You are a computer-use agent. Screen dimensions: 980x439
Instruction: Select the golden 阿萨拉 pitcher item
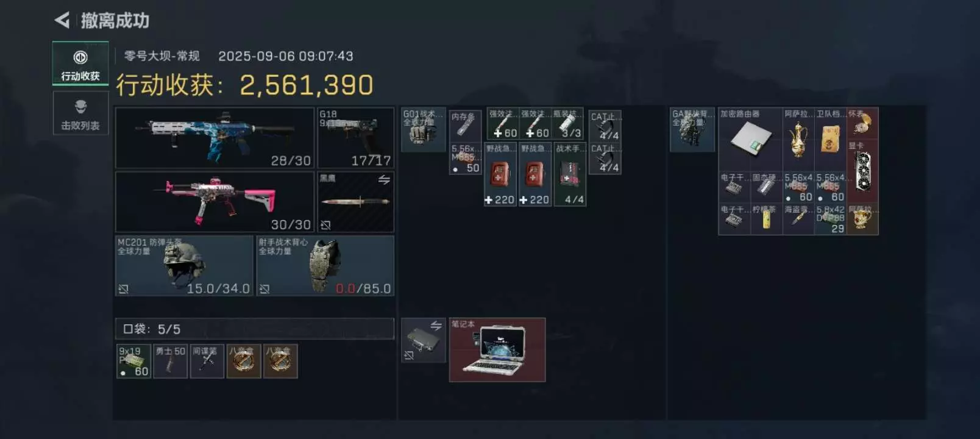pyautogui.click(x=798, y=139)
